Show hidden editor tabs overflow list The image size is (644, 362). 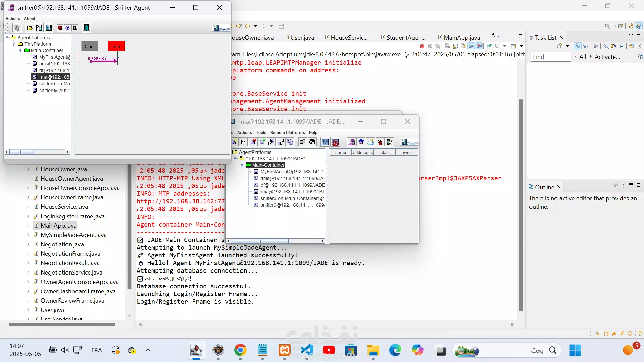click(495, 36)
